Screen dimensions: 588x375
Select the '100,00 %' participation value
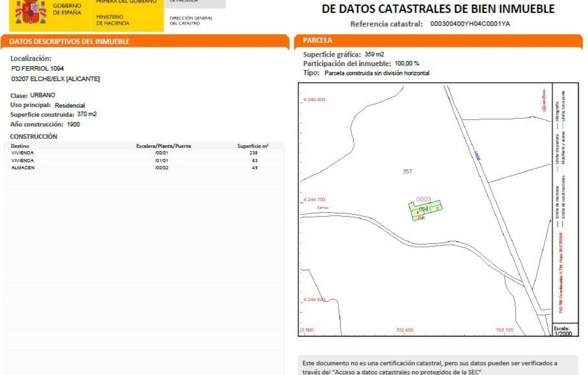pyautogui.click(x=407, y=64)
